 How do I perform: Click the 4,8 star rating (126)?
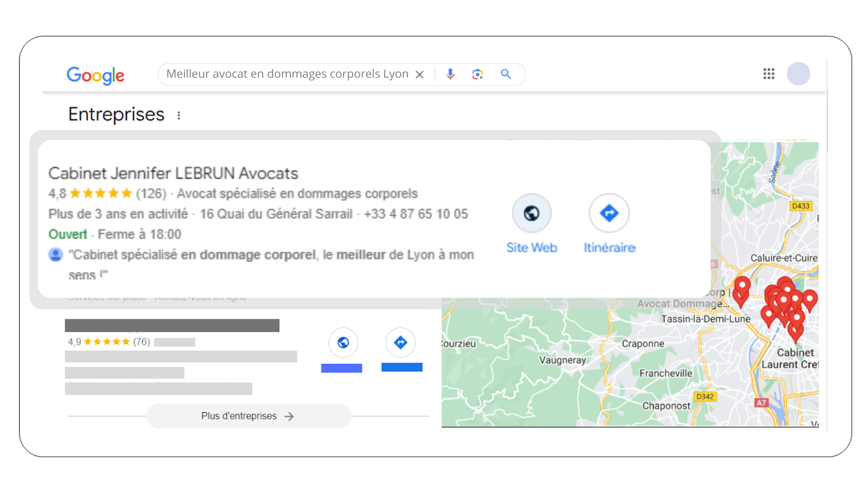[x=107, y=194]
